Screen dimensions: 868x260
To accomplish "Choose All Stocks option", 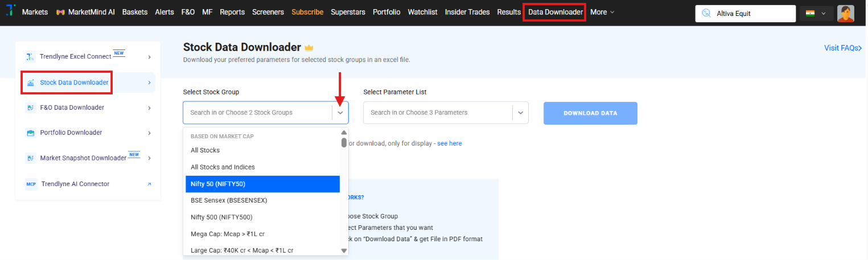I will click(262, 150).
